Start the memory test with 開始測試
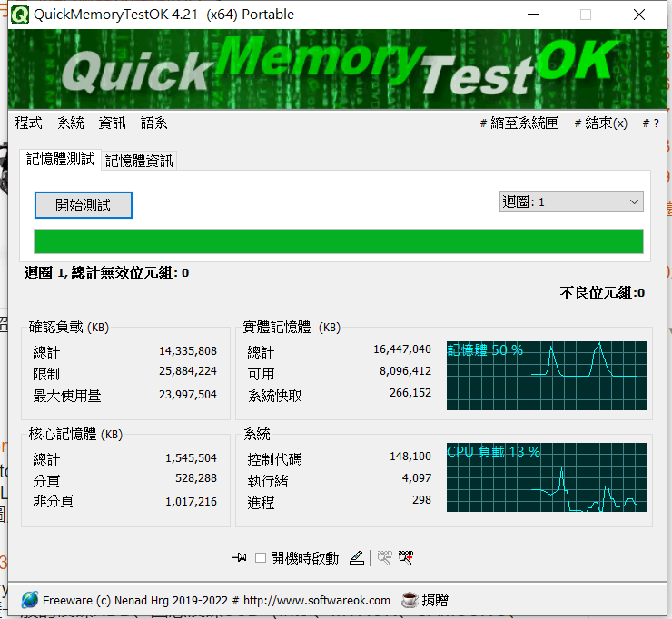Screen dimensions: 672x619 84,205
